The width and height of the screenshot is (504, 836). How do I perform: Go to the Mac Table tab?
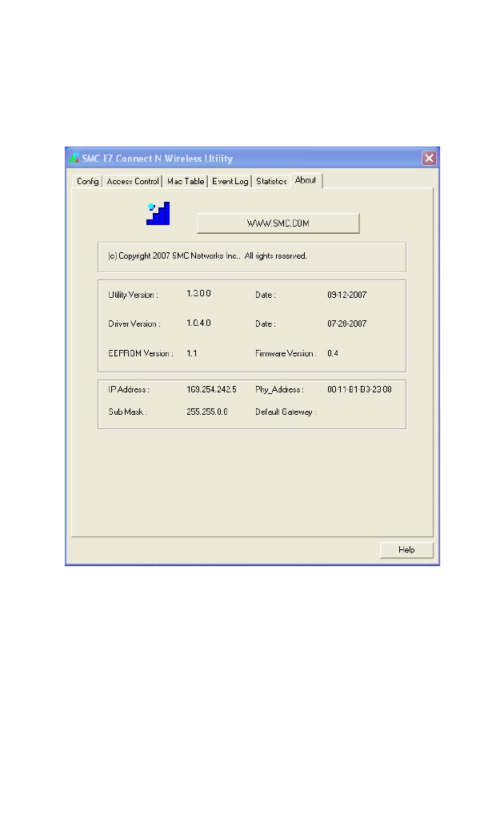click(186, 181)
